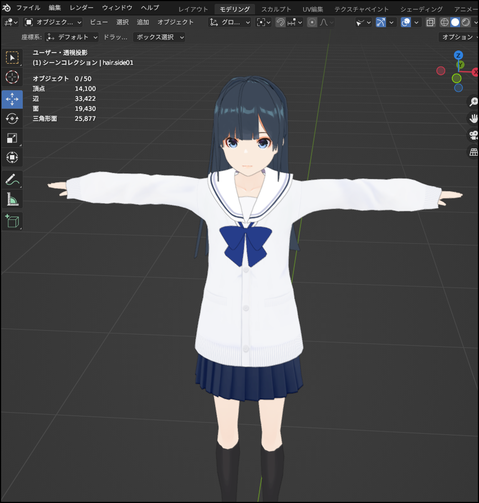Open the 選択 menu in the viewport header

(x=122, y=22)
